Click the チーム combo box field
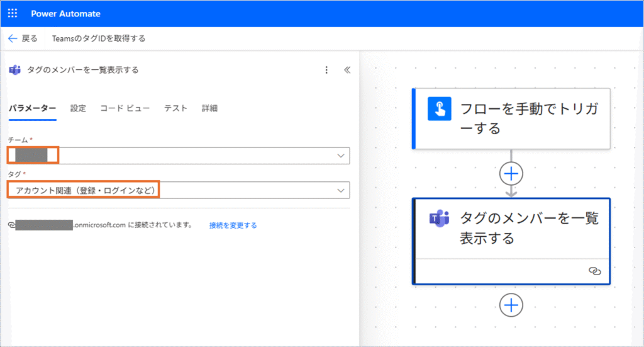The height and width of the screenshot is (347, 644). pos(179,156)
